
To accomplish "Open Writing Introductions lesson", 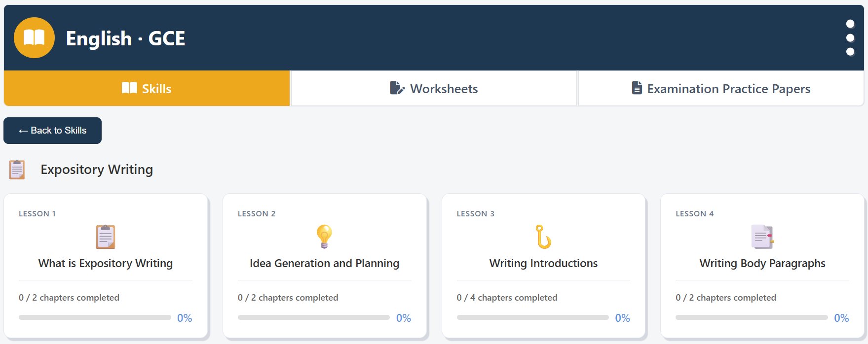I will pyautogui.click(x=543, y=263).
